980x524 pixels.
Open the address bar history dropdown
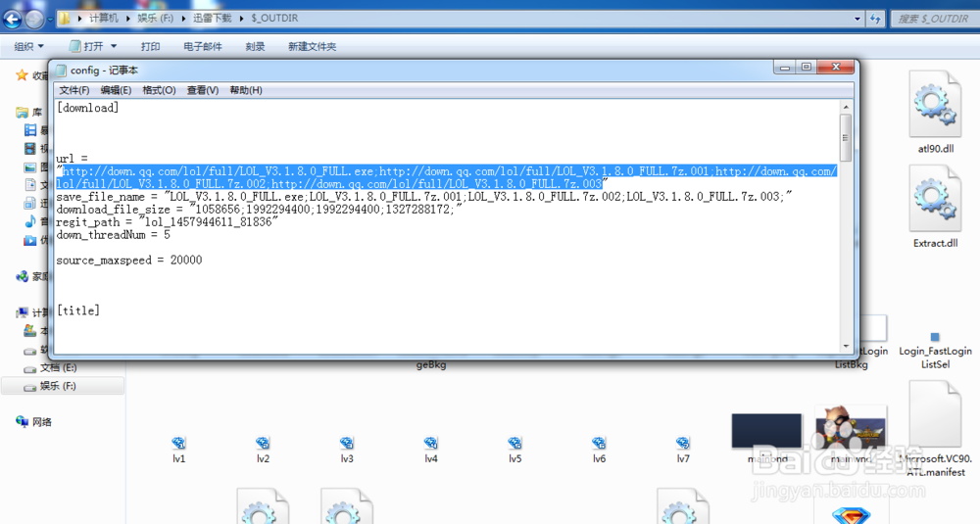pos(857,19)
